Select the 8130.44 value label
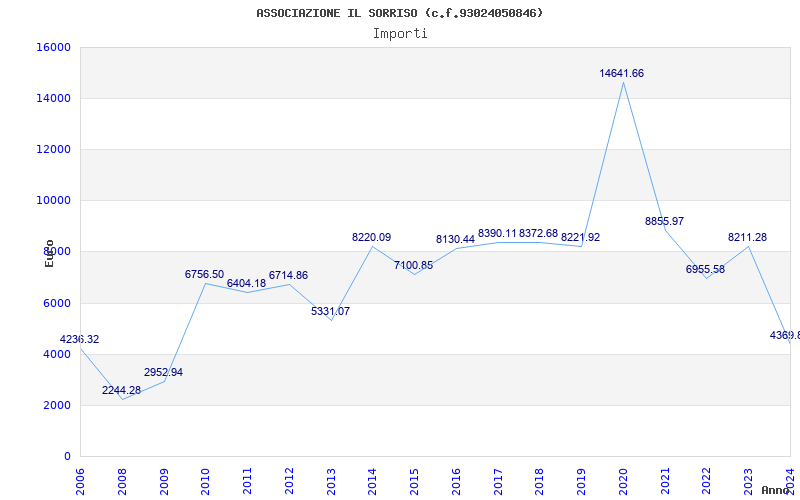The image size is (800, 500). click(455, 239)
